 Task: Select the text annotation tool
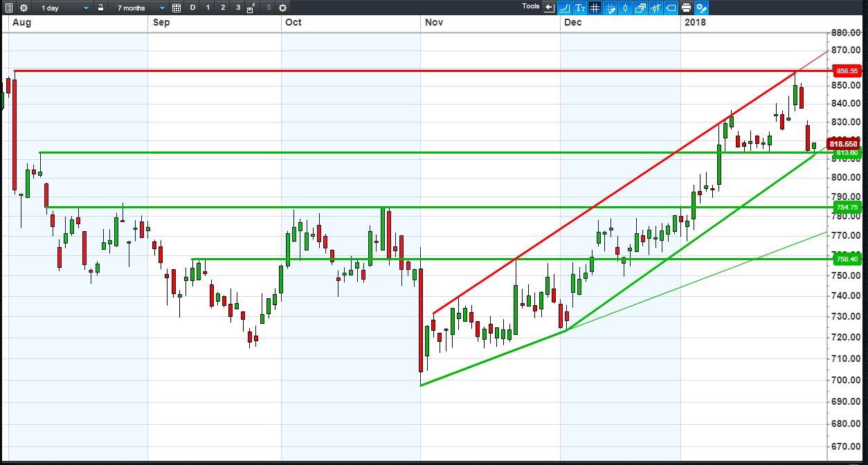[579, 8]
